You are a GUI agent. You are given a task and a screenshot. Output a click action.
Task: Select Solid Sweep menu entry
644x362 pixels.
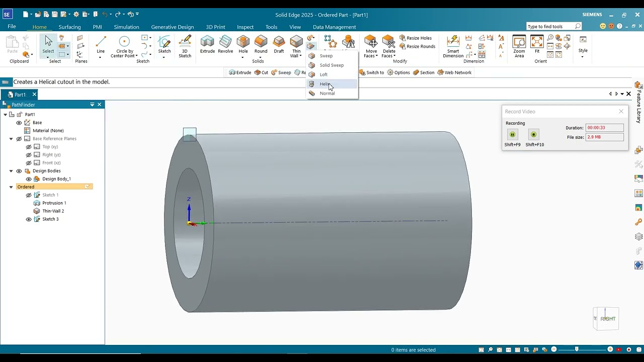[x=332, y=65]
